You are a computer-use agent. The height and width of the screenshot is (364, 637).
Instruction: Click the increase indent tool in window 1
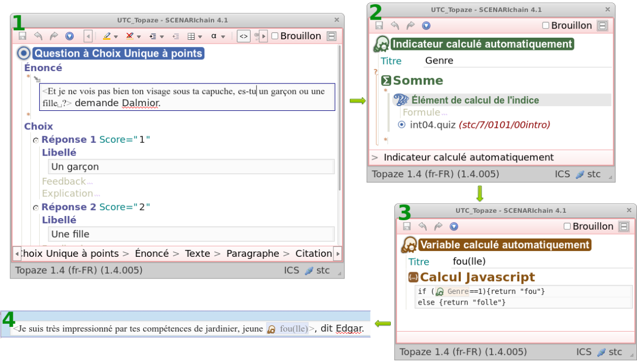point(153,36)
